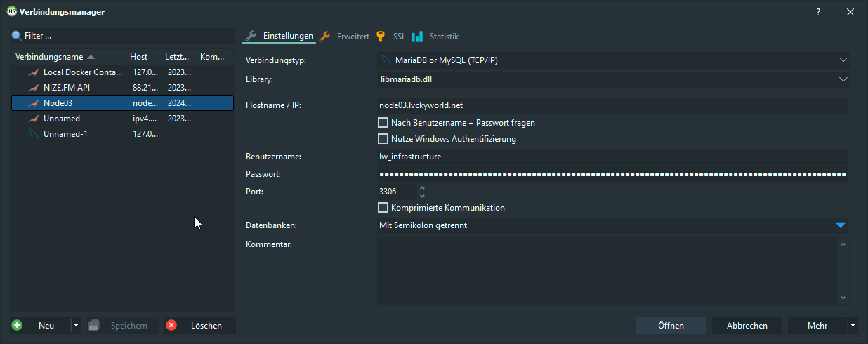This screenshot has width=868, height=344.
Task: Click the Öffnen button
Action: (671, 326)
